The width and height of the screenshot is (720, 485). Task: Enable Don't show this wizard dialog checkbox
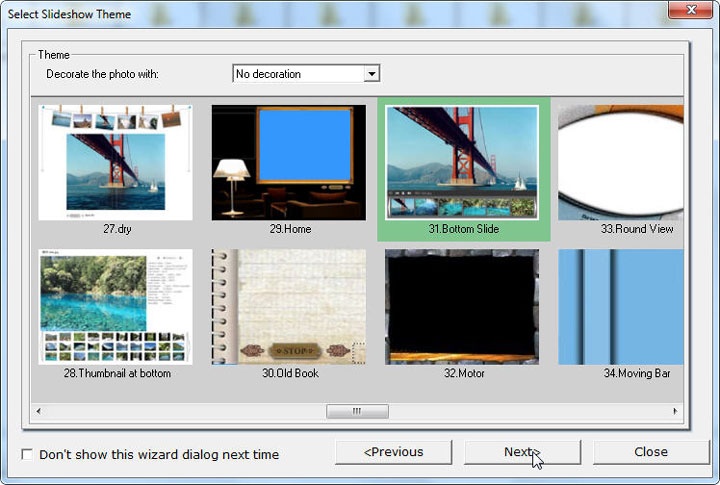[x=27, y=454]
